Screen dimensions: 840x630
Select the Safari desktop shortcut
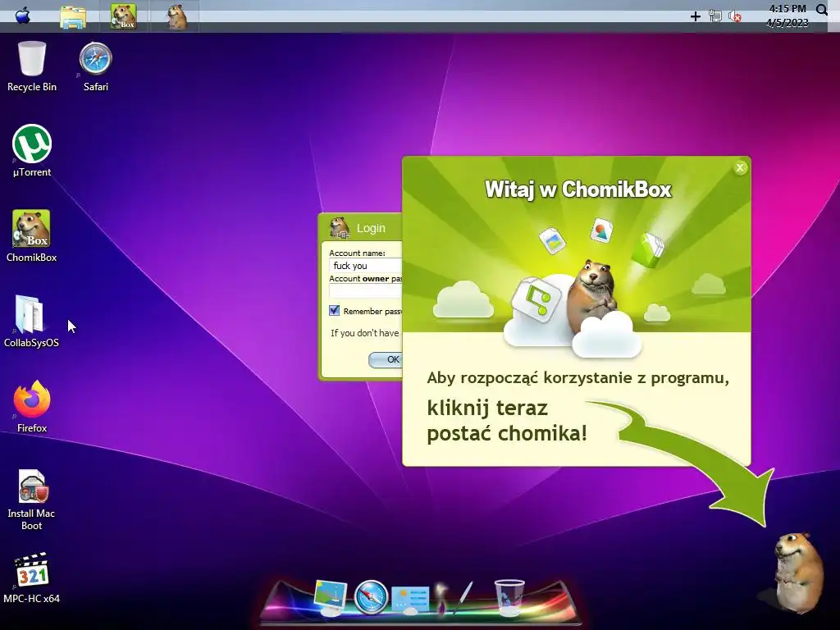tap(95, 66)
